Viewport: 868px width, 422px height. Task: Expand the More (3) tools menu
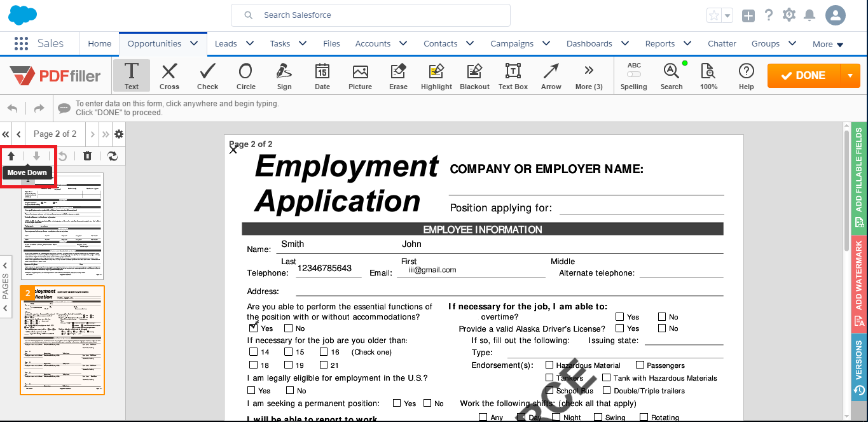[589, 76]
